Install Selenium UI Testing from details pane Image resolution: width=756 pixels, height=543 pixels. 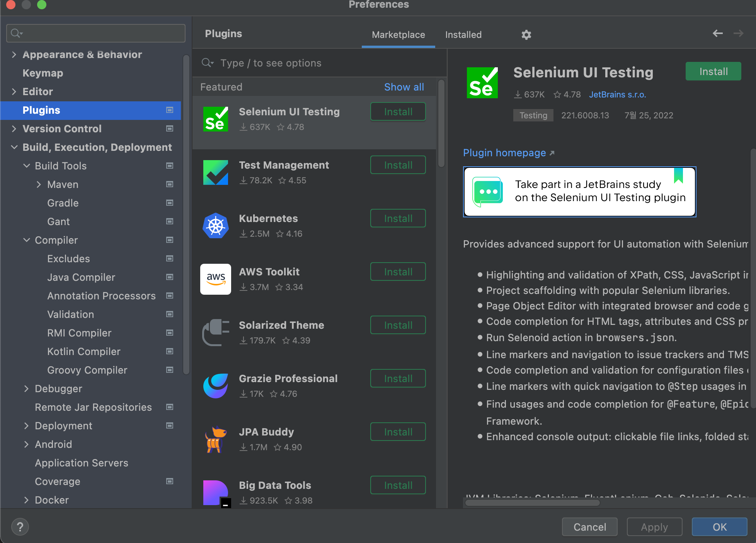point(713,72)
